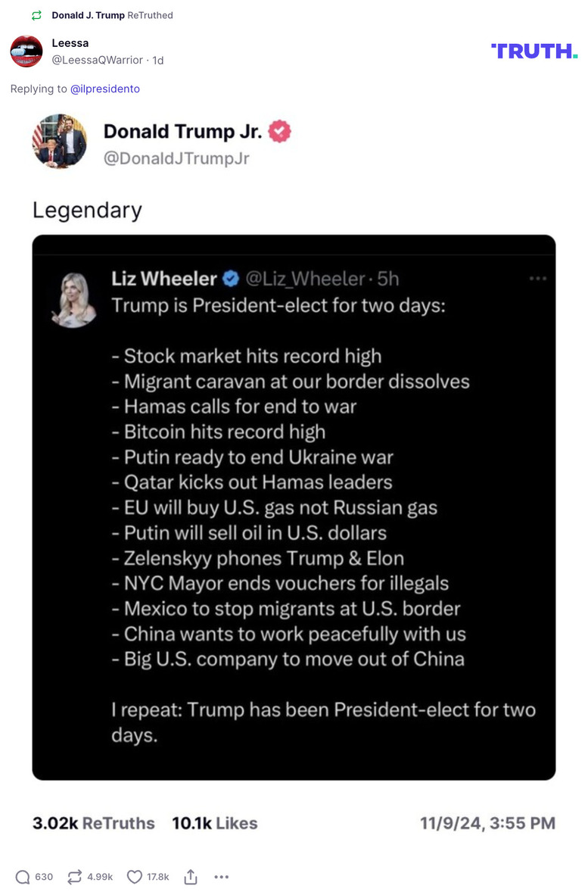
Task: Open the three-dot menu on Liz Wheeler's tweet
Action: [538, 279]
